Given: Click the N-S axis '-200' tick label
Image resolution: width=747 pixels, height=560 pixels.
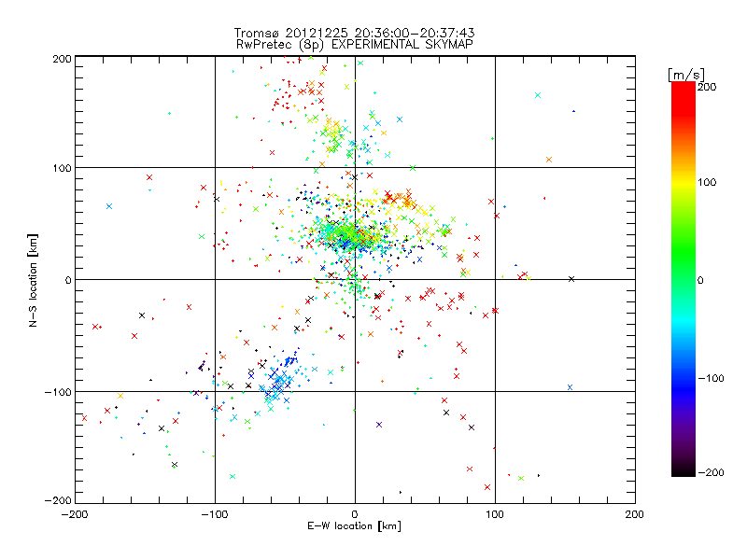Looking at the screenshot, I should (58, 500).
